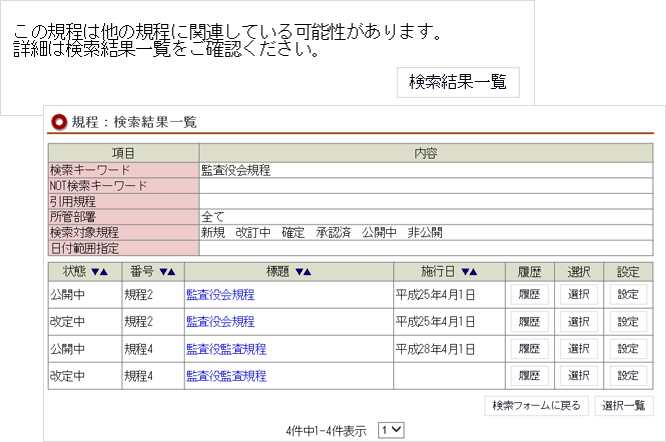Open 監査役会規程 link in the 改定中 row
This screenshot has height=442, width=666.
[220, 322]
